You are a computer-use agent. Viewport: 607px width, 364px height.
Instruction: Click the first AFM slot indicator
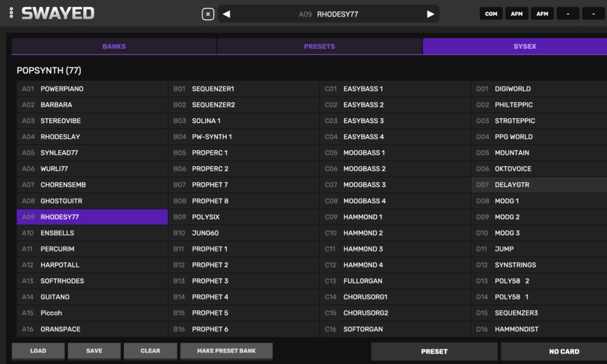coord(516,14)
